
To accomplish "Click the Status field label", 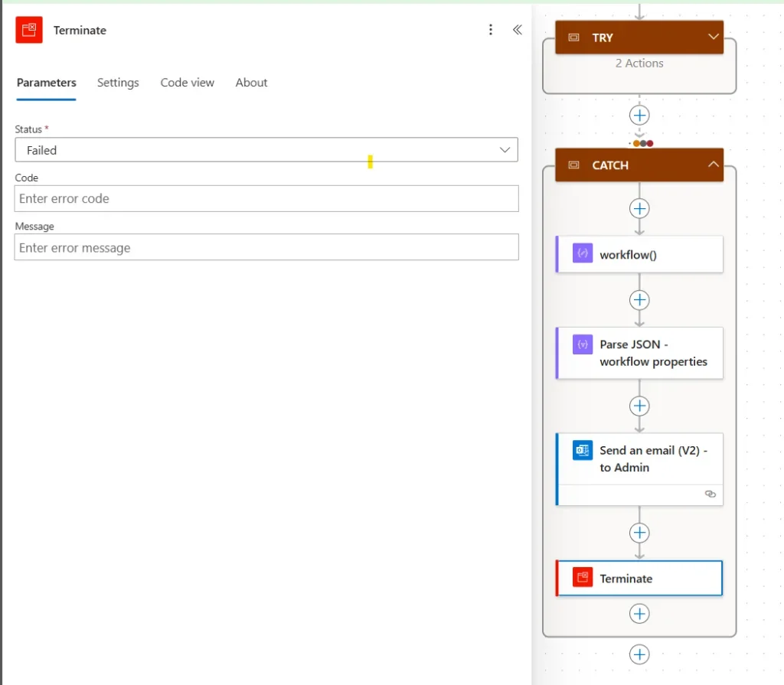I will pos(28,129).
